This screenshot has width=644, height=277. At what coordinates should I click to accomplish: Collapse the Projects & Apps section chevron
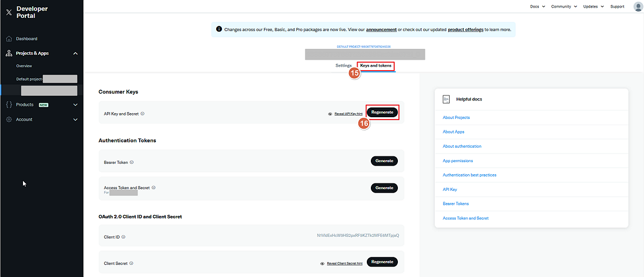point(75,53)
